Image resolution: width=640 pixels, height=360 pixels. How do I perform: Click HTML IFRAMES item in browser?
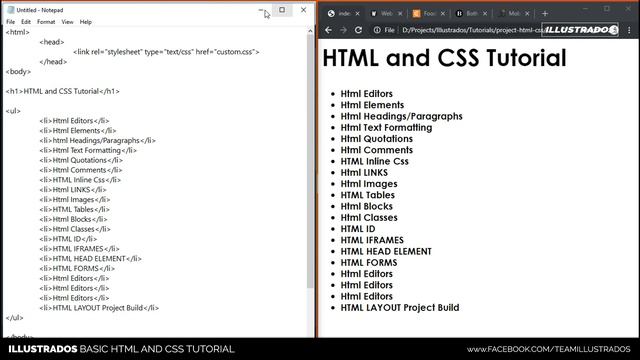372,240
